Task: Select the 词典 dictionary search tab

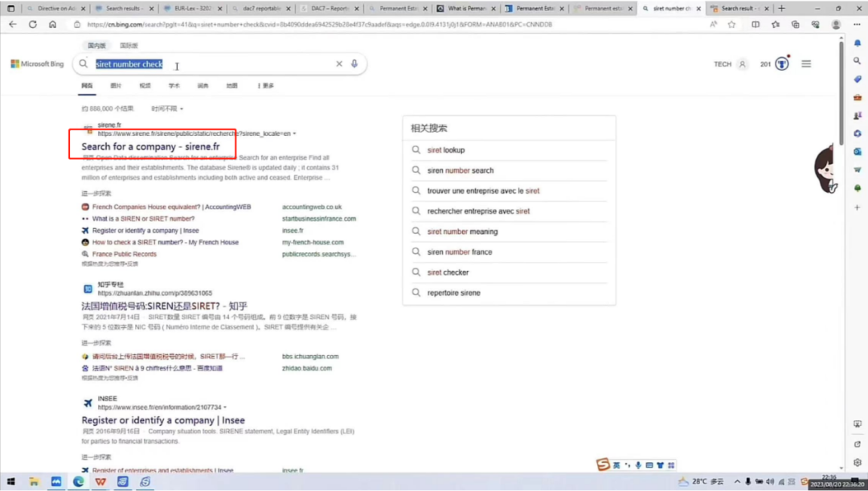Action: [x=203, y=86]
